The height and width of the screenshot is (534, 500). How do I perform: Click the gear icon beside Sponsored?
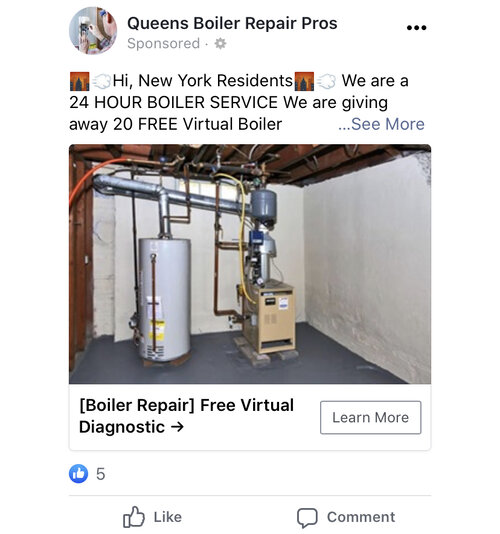(x=220, y=44)
